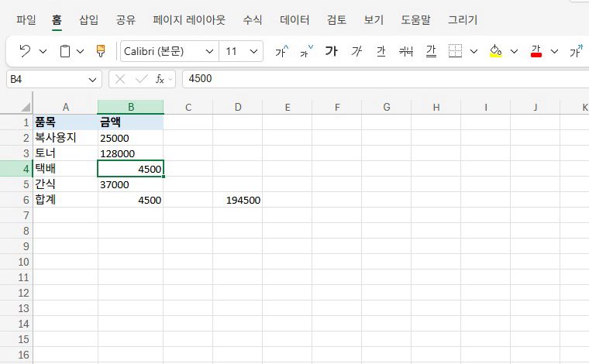
Task: Open the Undo history dropdown arrow
Action: pos(43,51)
